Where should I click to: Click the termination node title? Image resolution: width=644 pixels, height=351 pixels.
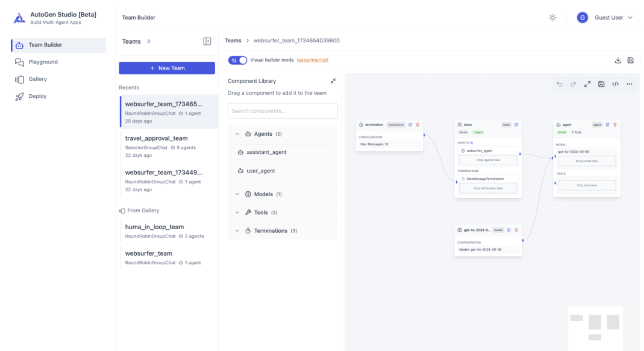pos(374,125)
